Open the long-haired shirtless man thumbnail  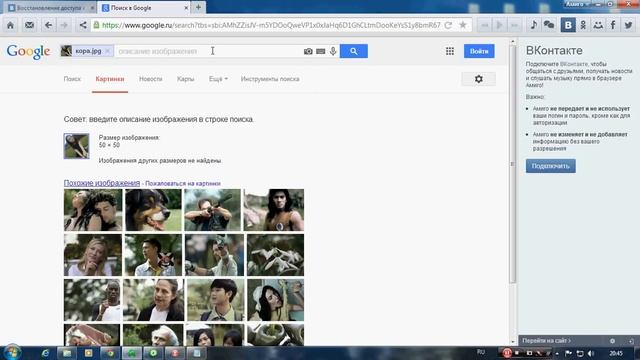click(x=274, y=210)
